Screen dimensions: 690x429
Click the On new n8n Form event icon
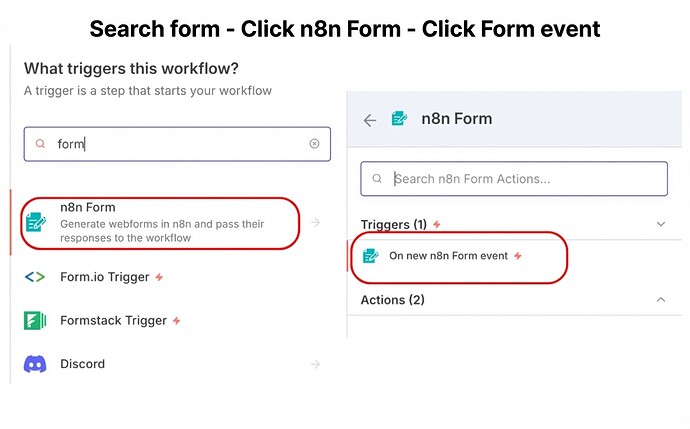[370, 256]
